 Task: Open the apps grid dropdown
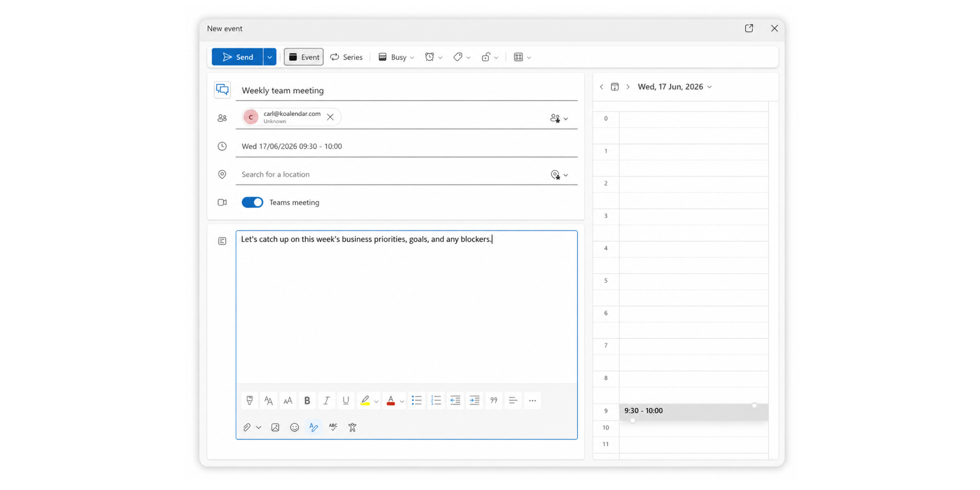(522, 57)
